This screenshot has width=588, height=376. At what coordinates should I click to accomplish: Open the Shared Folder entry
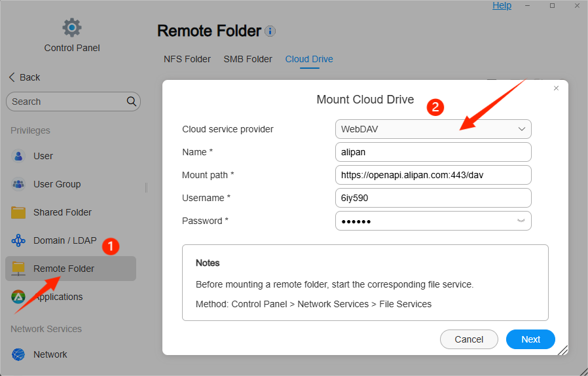(71, 212)
